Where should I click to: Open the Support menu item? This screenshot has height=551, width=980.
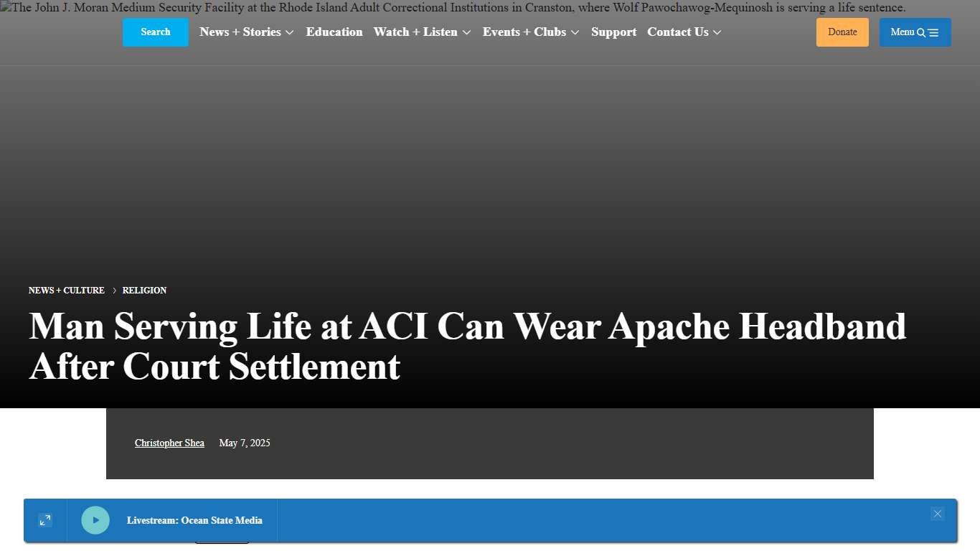613,32
